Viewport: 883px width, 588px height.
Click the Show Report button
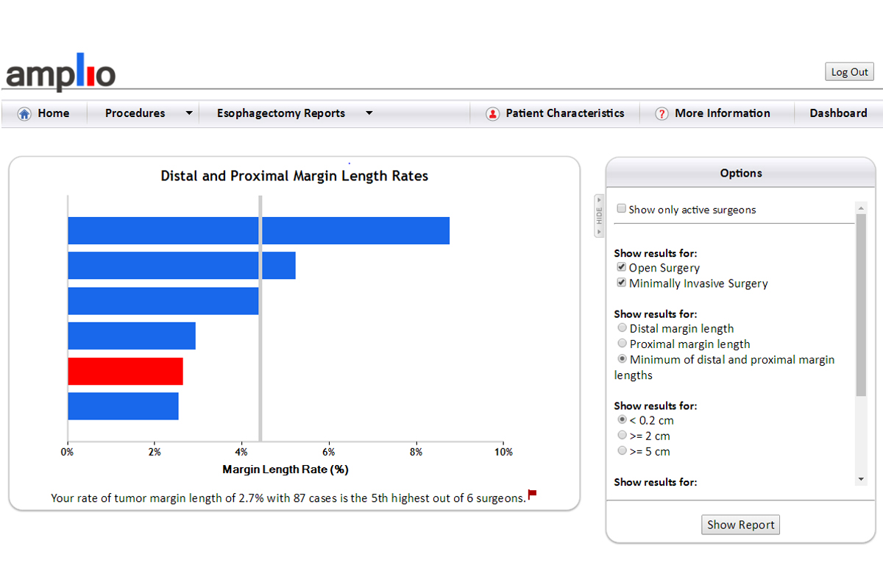(x=740, y=525)
